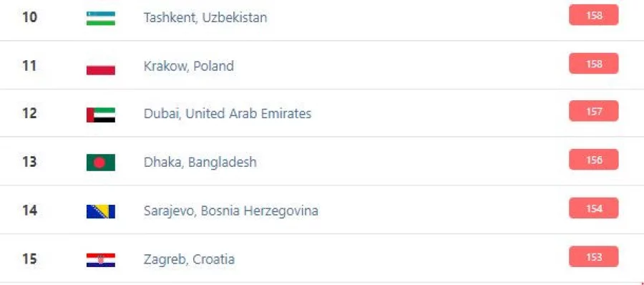Viewport: 644px width, 285px height.
Task: Select rank number 15 in list
Action: (29, 259)
